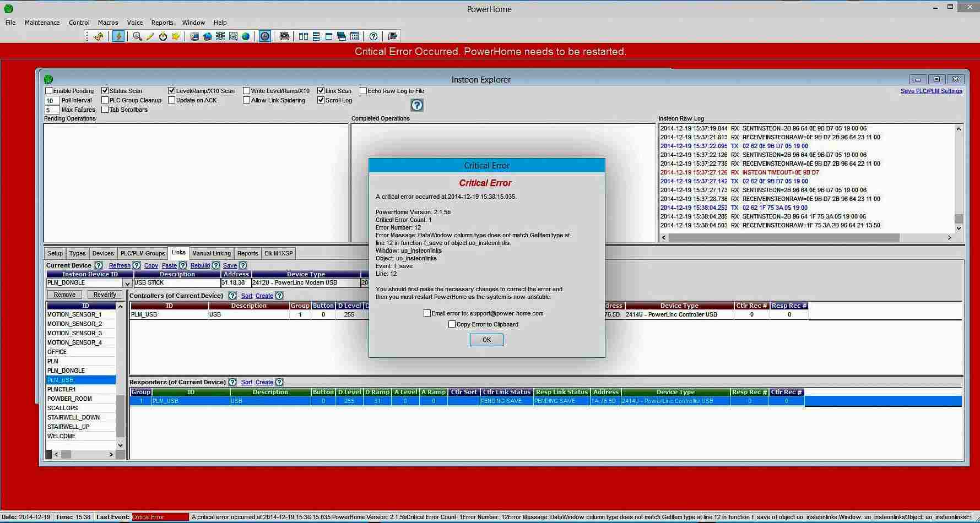The image size is (980, 523).
Task: Click Create link beside Responders Sort
Action: point(264,382)
